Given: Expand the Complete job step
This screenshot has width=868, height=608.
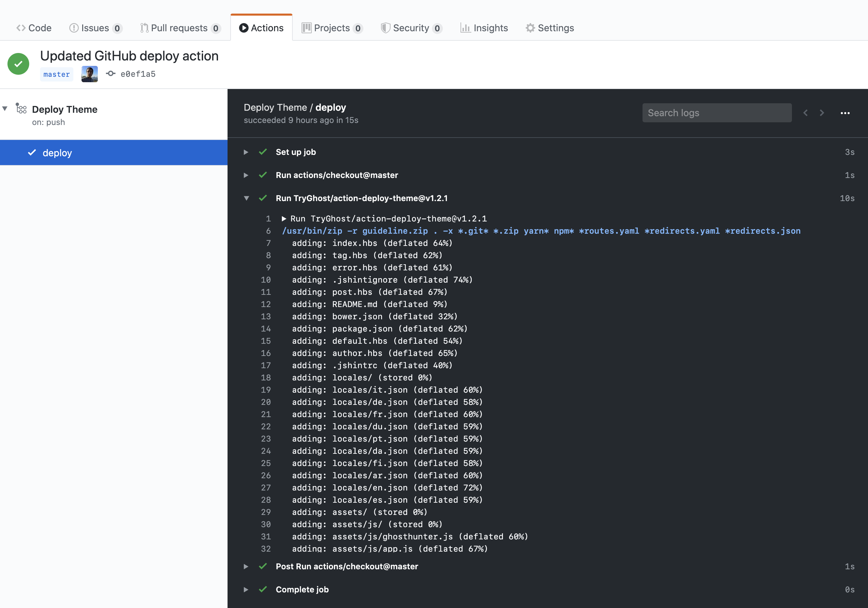Looking at the screenshot, I should click(246, 589).
